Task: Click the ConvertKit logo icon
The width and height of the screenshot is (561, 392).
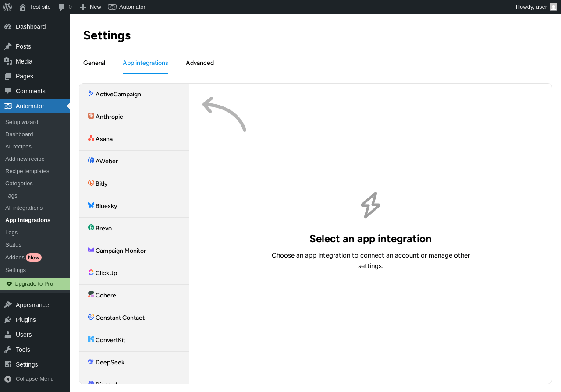Action: [x=91, y=339]
